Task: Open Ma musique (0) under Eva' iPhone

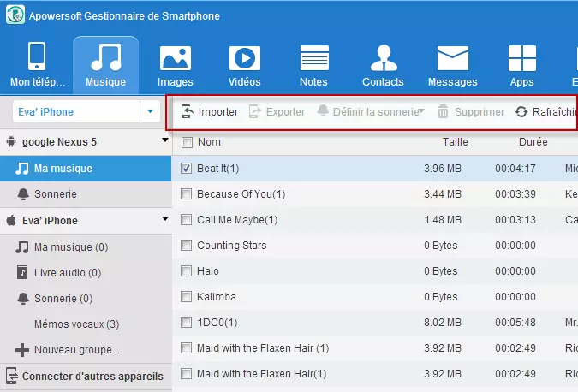Action: (86, 246)
